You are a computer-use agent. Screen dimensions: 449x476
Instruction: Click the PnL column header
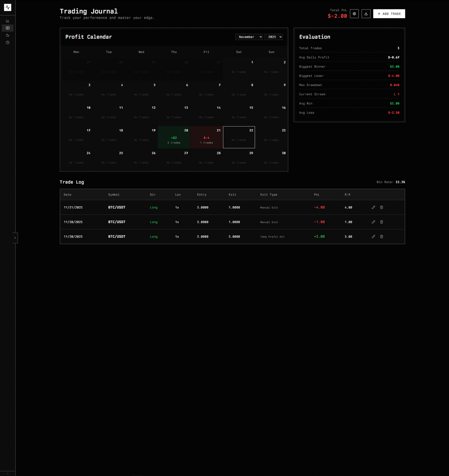click(x=317, y=195)
